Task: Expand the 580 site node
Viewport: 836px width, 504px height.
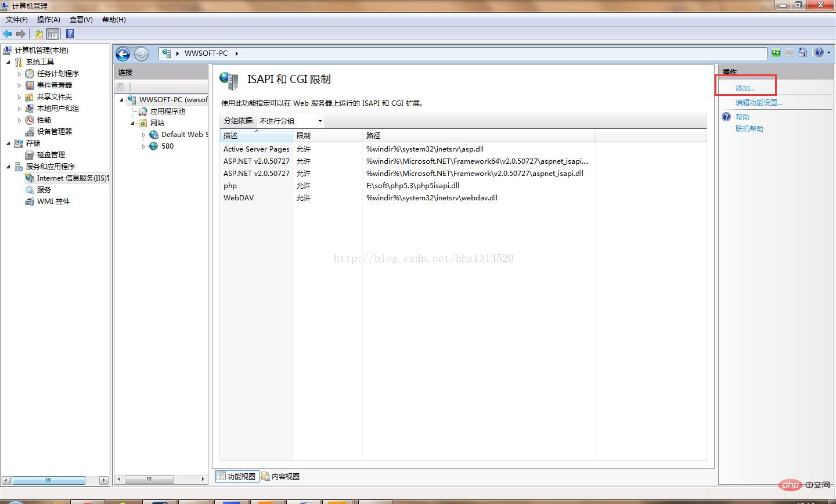Action: [x=144, y=146]
